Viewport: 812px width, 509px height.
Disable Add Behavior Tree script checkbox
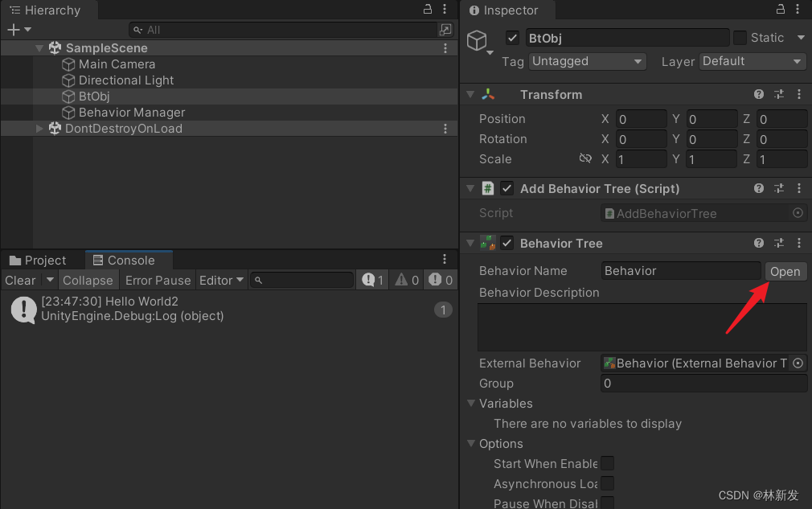click(x=507, y=188)
